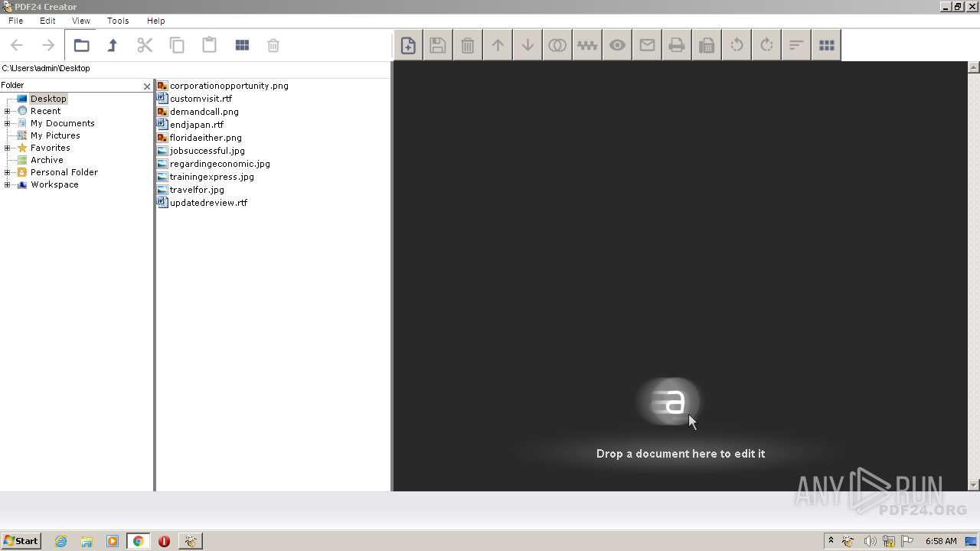Go up one directory level
This screenshot has width=980, height=551.
click(113, 45)
